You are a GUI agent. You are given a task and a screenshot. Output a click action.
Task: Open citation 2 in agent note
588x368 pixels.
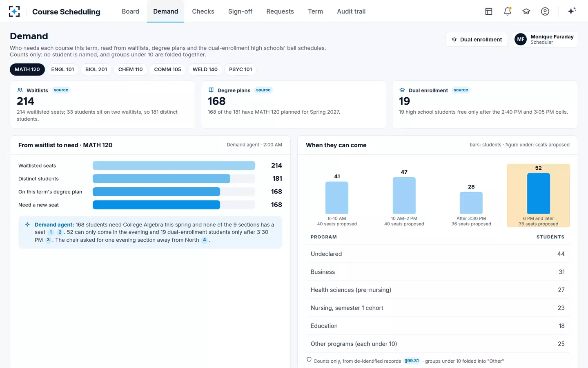(60, 232)
